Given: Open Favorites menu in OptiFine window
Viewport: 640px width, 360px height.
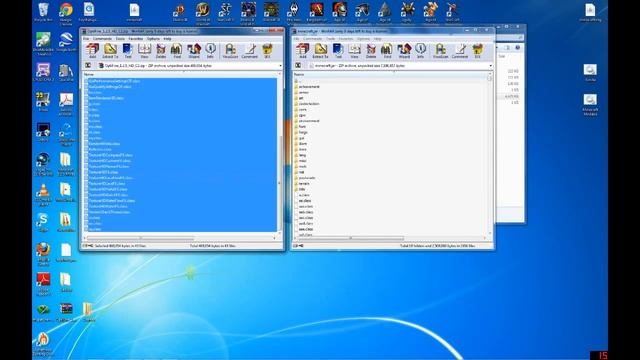Looking at the screenshot, I should (136, 39).
